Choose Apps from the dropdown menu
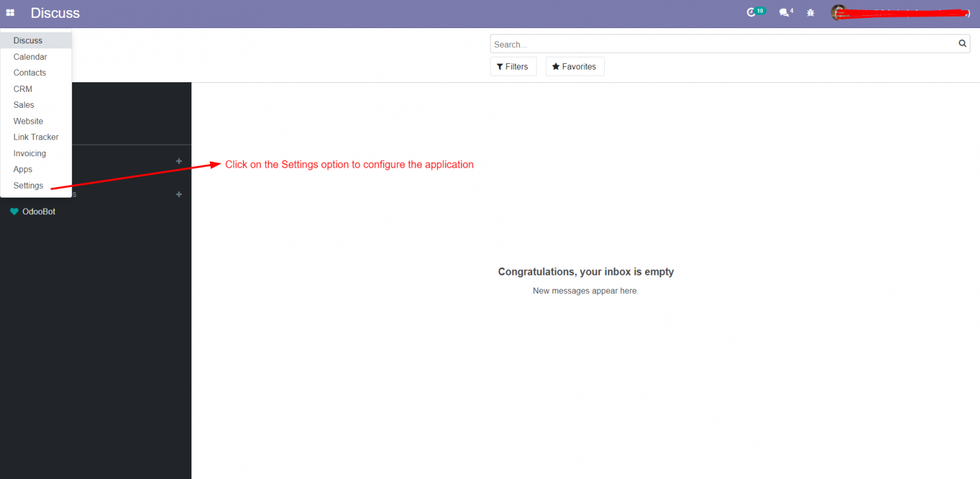 22,169
